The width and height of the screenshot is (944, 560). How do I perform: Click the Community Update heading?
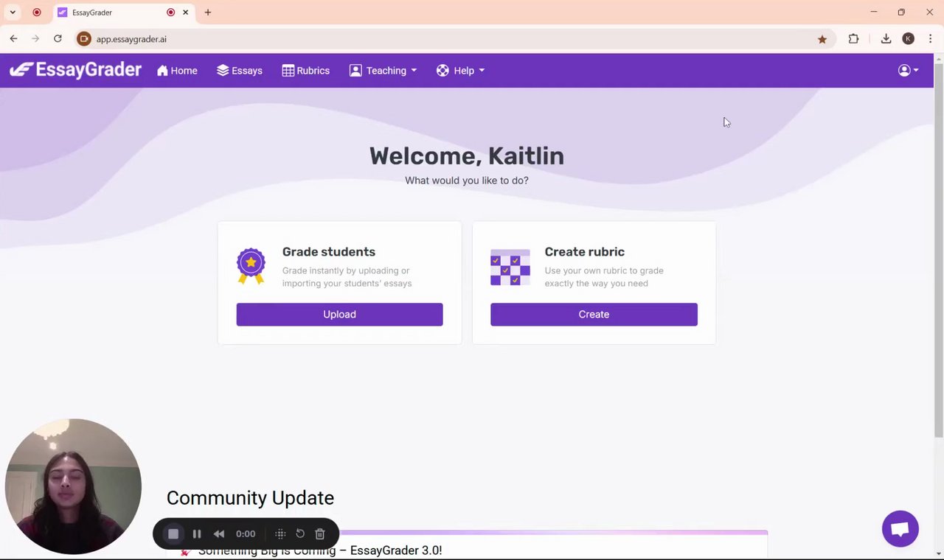tap(250, 498)
